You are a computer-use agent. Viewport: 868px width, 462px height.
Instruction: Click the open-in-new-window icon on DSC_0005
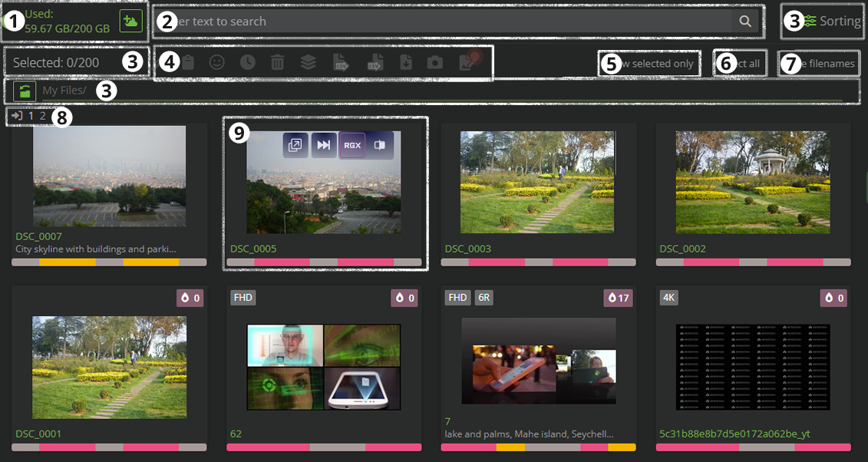[x=295, y=145]
